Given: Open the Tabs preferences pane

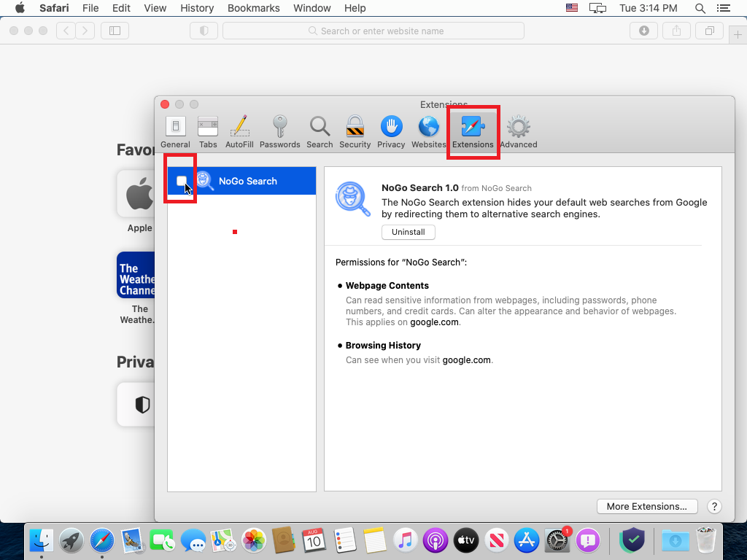Looking at the screenshot, I should (x=208, y=132).
